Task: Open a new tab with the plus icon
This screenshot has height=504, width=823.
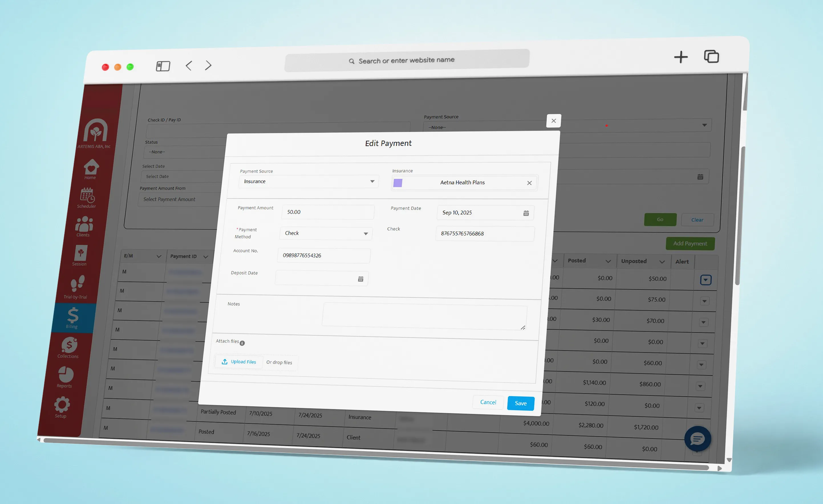Action: point(681,57)
